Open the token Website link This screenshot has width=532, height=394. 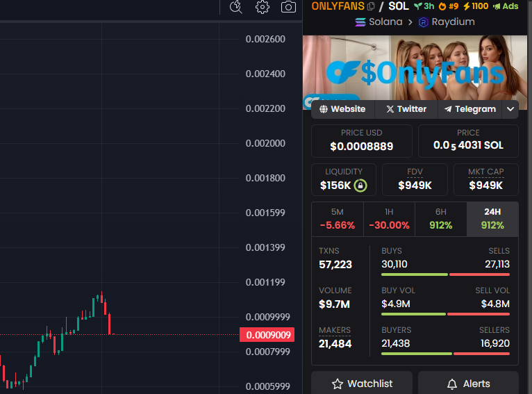click(342, 109)
